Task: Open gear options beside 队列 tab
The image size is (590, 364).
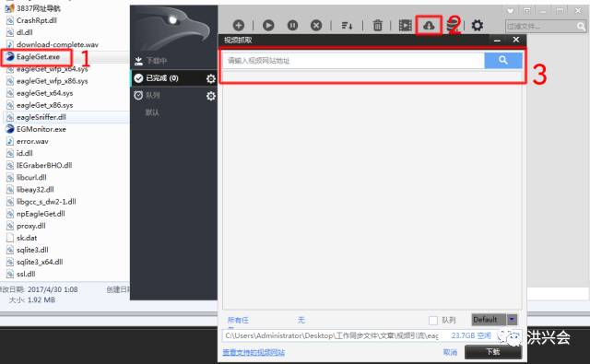Action: 211,96
